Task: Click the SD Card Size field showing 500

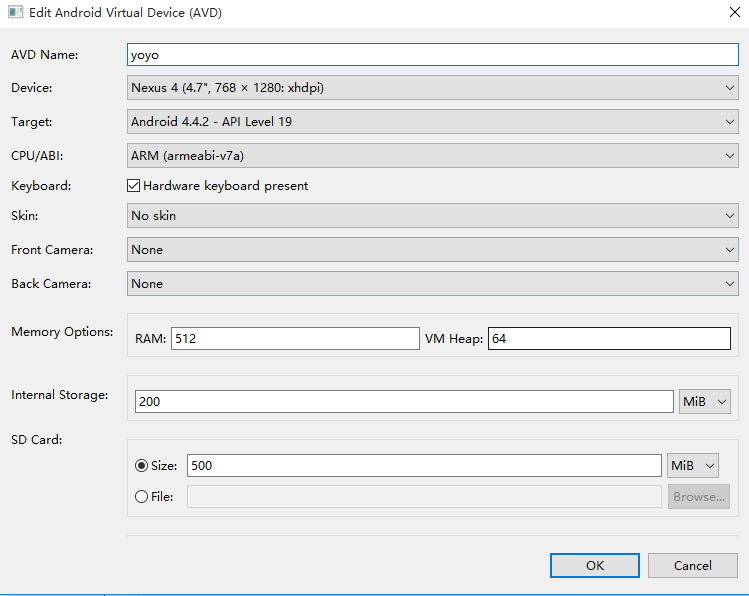Action: tap(424, 466)
